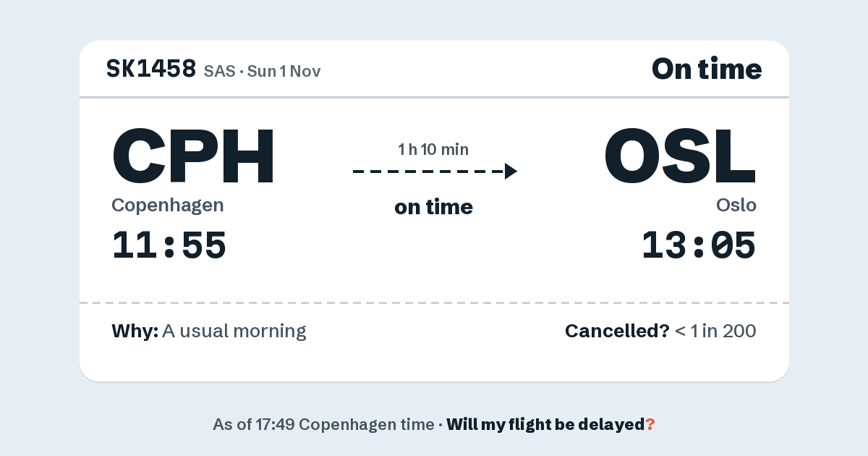868x456 pixels.
Task: Click the Oslo city name
Action: [x=736, y=206]
